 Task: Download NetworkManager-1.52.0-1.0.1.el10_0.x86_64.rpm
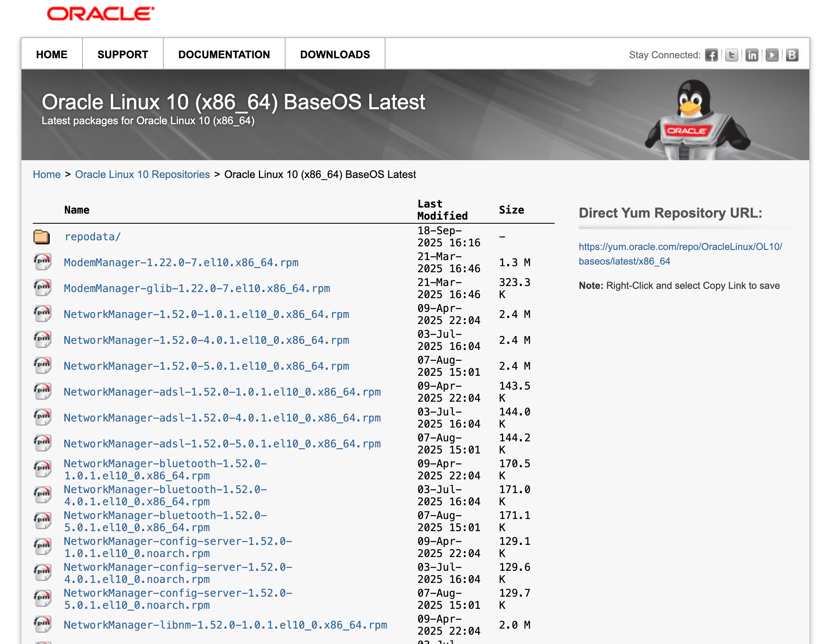pyautogui.click(x=206, y=314)
